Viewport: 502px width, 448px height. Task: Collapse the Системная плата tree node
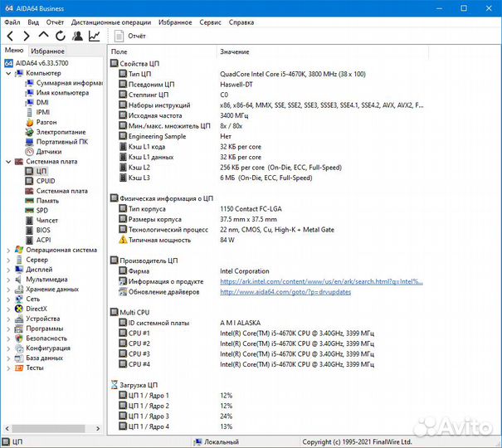[x=8, y=161]
